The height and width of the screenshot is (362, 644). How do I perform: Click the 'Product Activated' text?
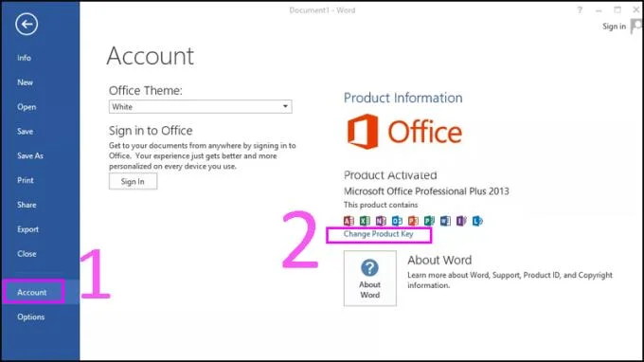(x=390, y=175)
